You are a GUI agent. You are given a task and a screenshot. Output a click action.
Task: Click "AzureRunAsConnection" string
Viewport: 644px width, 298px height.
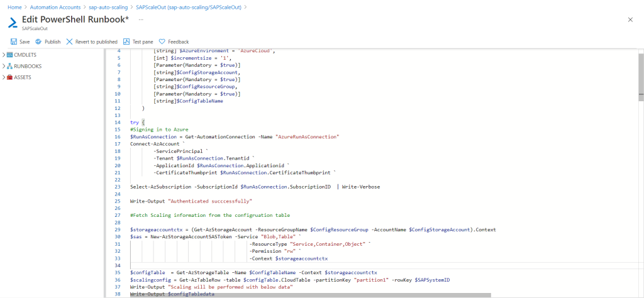tap(308, 136)
